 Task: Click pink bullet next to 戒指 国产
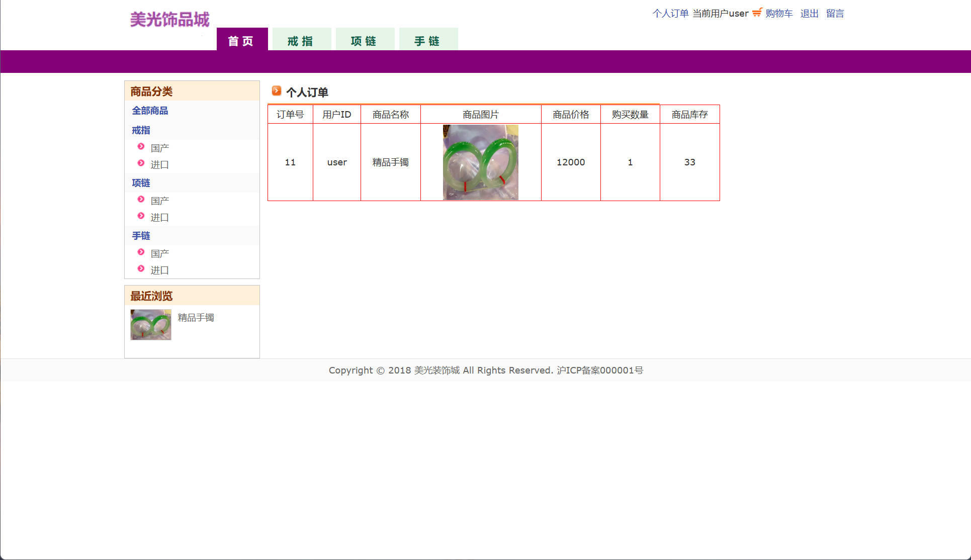pos(141,147)
